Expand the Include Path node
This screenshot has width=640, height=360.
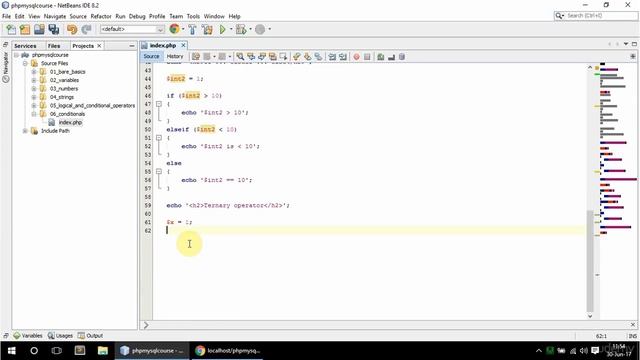click(x=25, y=131)
